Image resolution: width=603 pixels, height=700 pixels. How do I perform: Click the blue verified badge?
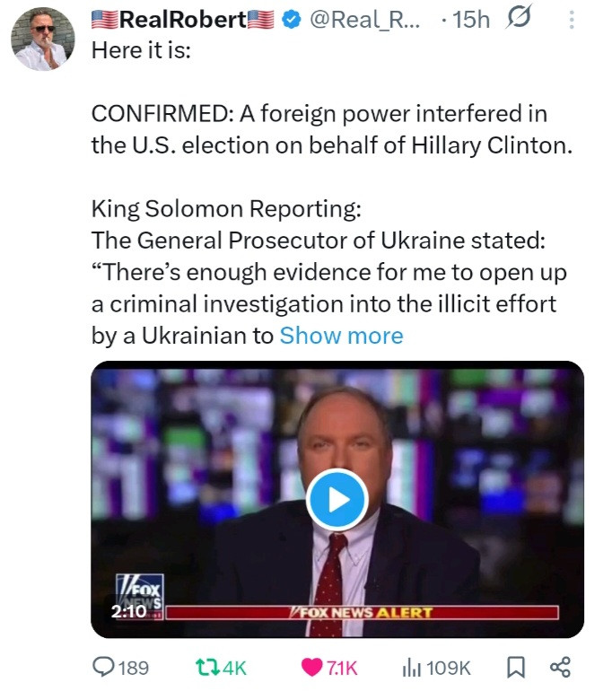pos(291,19)
